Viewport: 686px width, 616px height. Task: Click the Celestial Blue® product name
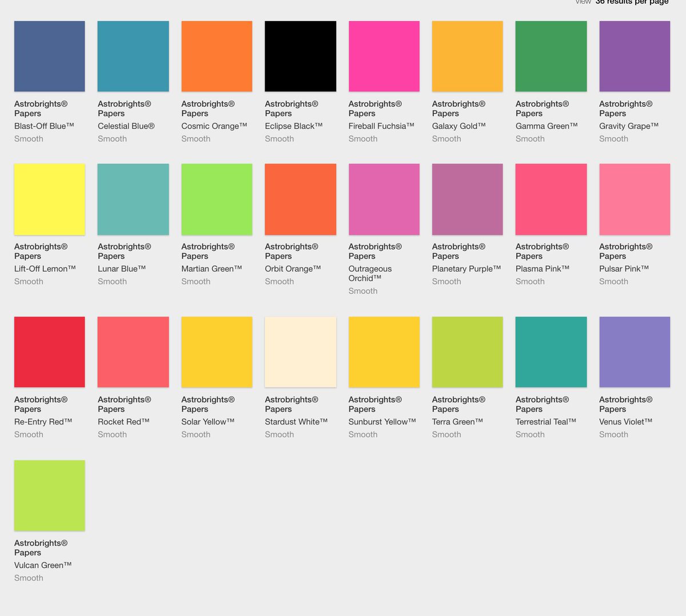[x=126, y=126]
